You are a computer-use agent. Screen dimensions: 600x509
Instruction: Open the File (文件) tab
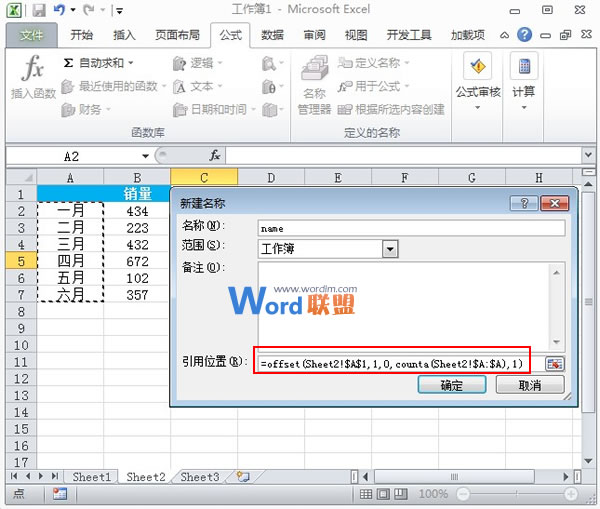[x=32, y=35]
